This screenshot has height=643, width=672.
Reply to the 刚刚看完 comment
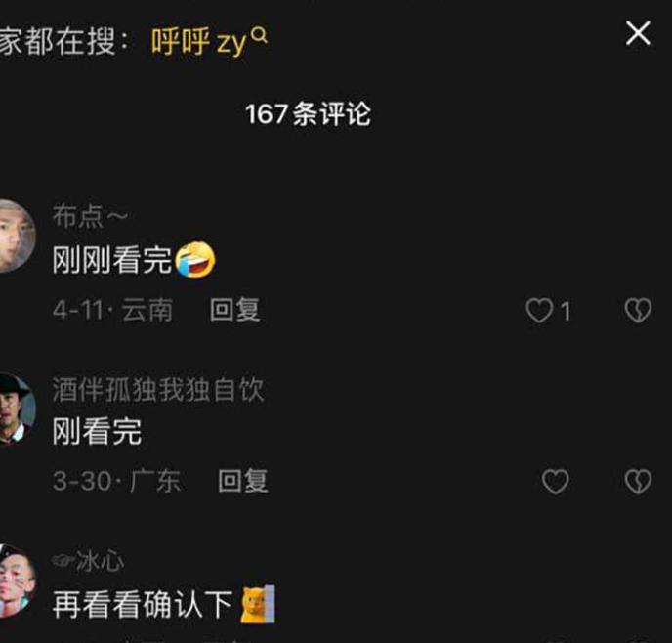coord(234,309)
